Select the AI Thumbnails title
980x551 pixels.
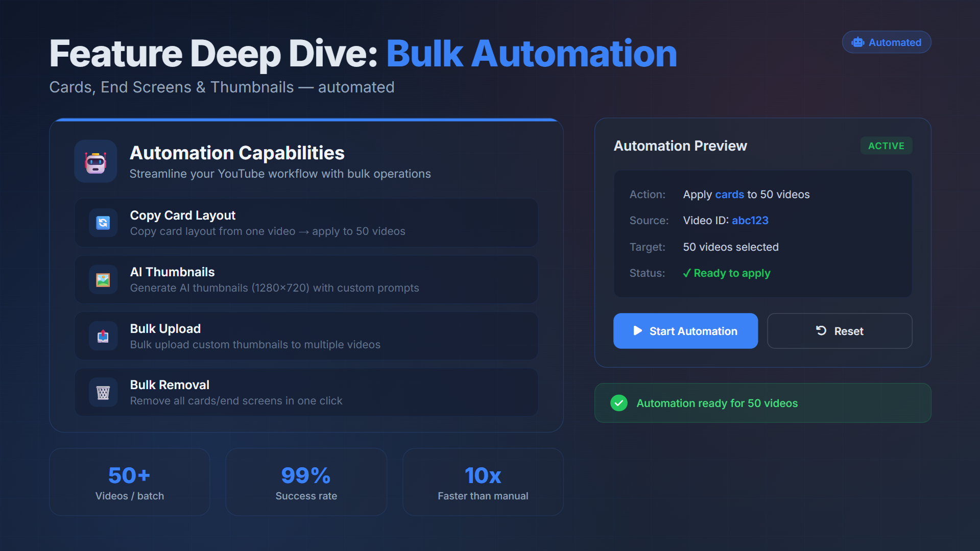pos(173,272)
